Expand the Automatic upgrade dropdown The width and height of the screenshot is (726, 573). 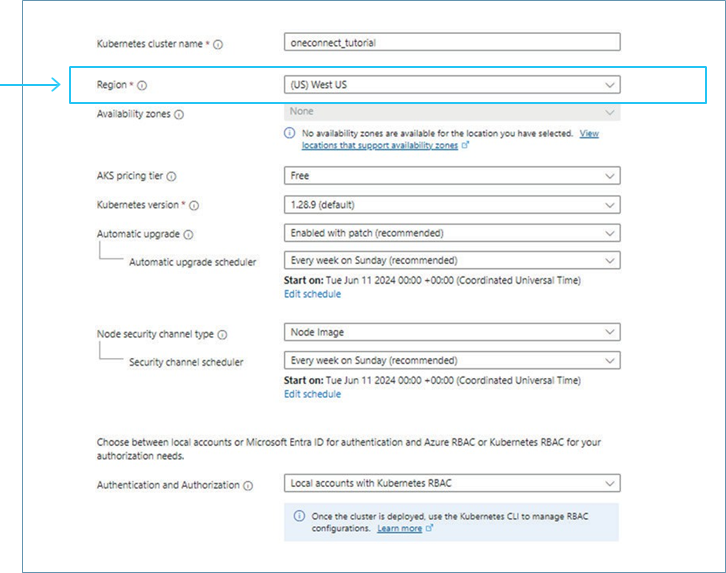pyautogui.click(x=451, y=233)
